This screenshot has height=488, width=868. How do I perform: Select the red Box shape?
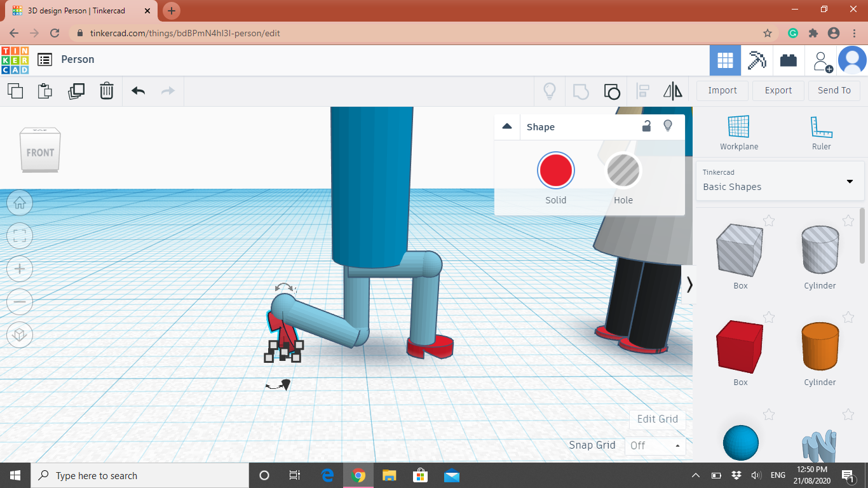click(x=740, y=348)
